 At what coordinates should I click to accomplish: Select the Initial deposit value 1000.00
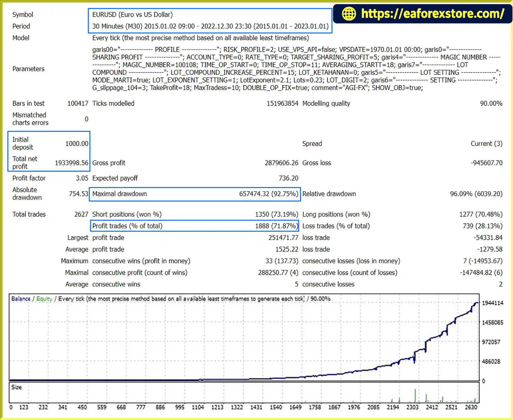(77, 144)
